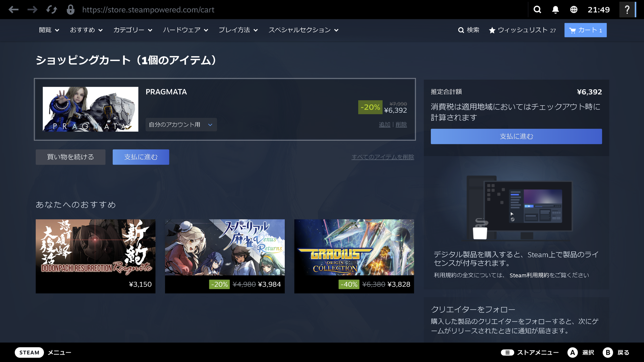
Task: Open ウィッシュリスト with 27 items
Action: coord(523,30)
